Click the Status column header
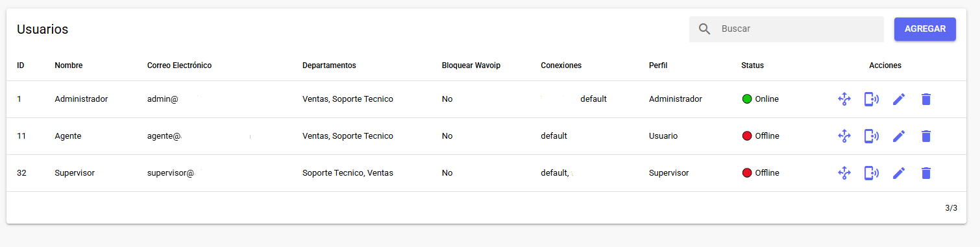 (752, 65)
